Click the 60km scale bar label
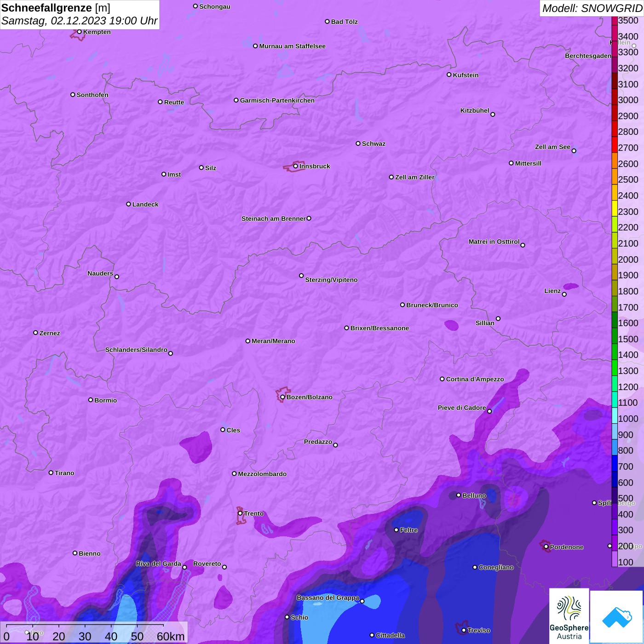 [x=171, y=636]
